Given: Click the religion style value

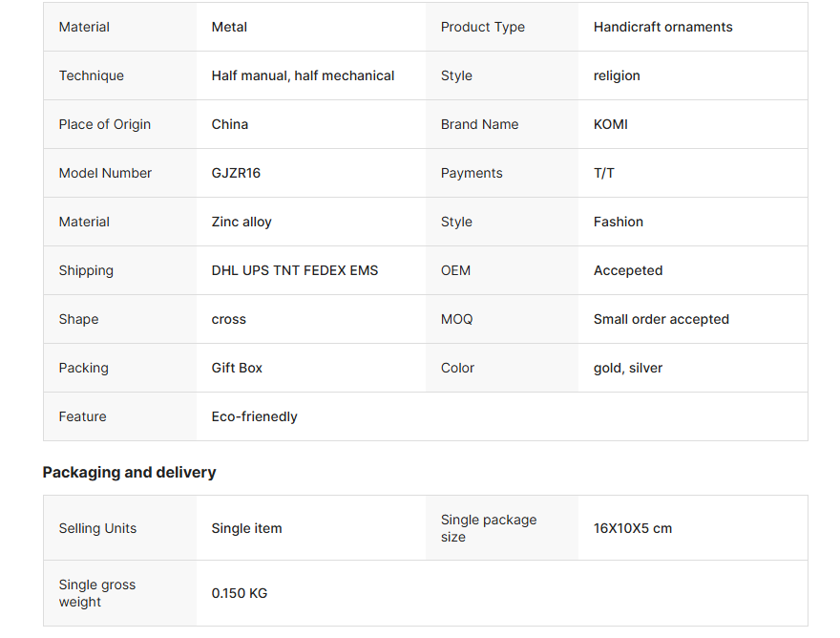Looking at the screenshot, I should (617, 75).
